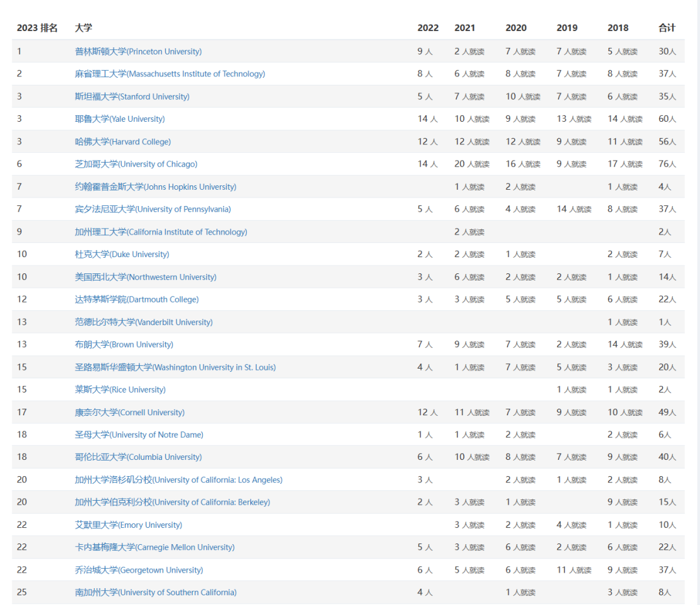Screen dimensions: 700x605
Task: Open Cornell University link
Action: click(130, 413)
